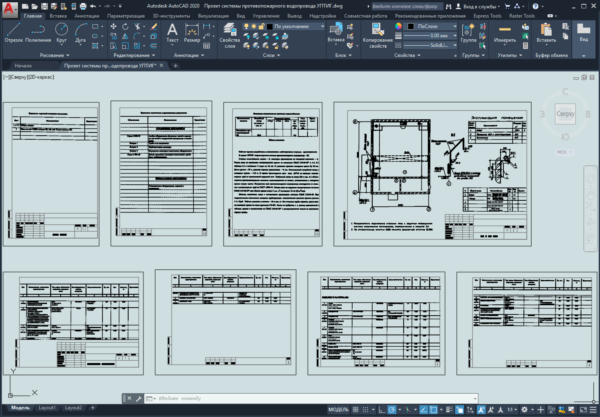
Task: Open the ПоСлою color dropdown
Action: point(432,26)
